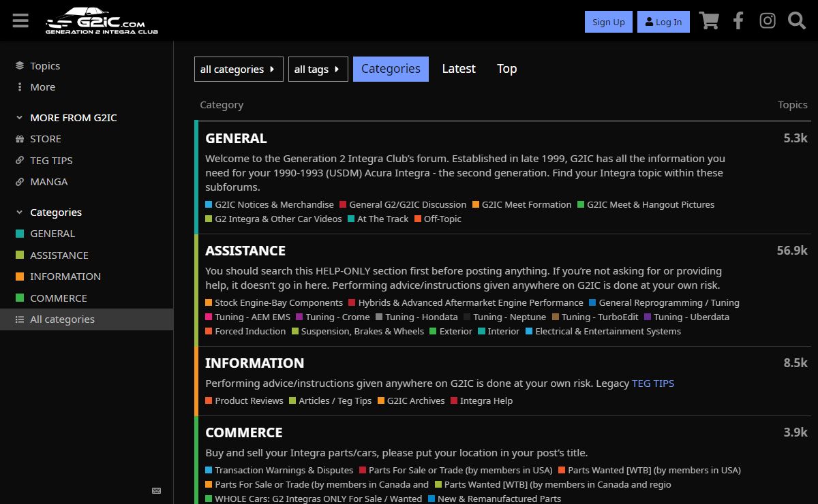Open the ASSISTANCE category heading
818x504 pixels.
click(245, 251)
